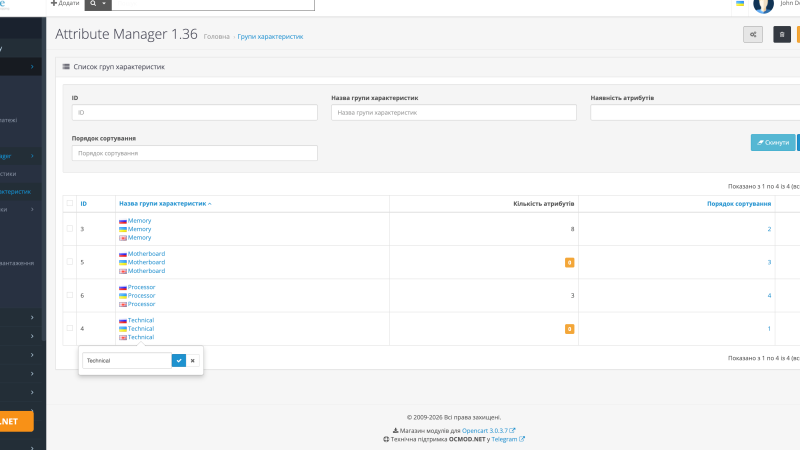
Task: Click the red-and-white flag beside Processor
Action: point(122,304)
